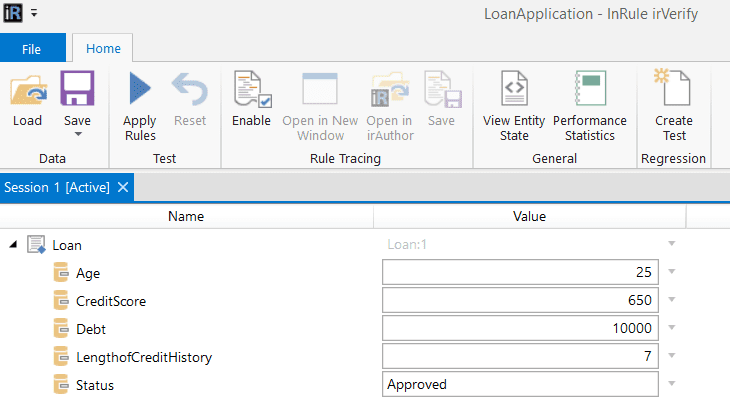Click the Value column header
The width and height of the screenshot is (730, 400).
click(529, 216)
